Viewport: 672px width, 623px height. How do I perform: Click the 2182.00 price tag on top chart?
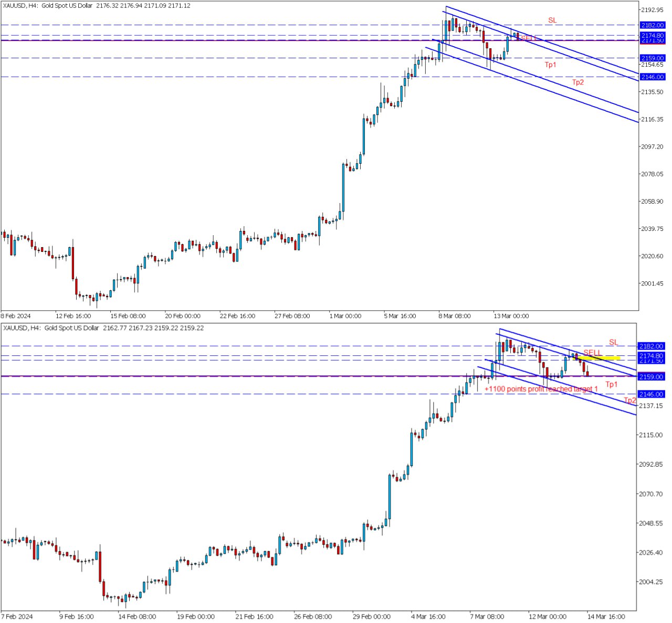[x=653, y=25]
